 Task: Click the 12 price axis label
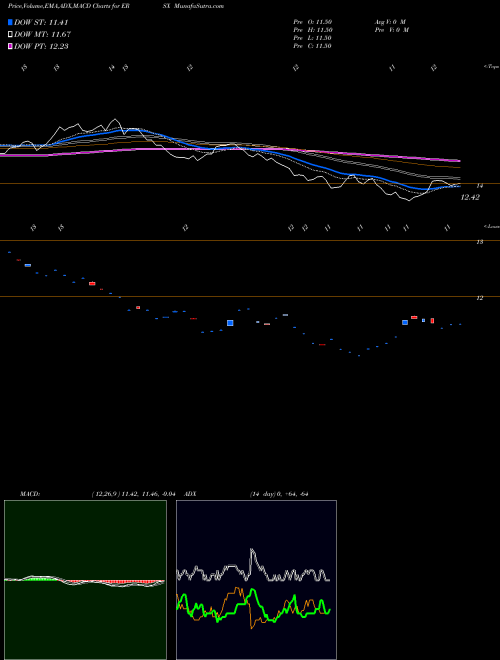click(480, 298)
